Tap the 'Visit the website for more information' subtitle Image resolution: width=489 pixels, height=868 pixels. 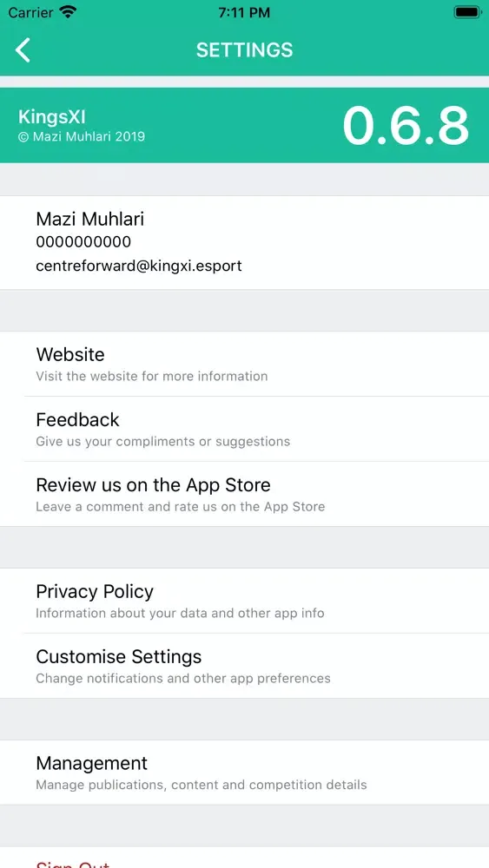coord(152,376)
